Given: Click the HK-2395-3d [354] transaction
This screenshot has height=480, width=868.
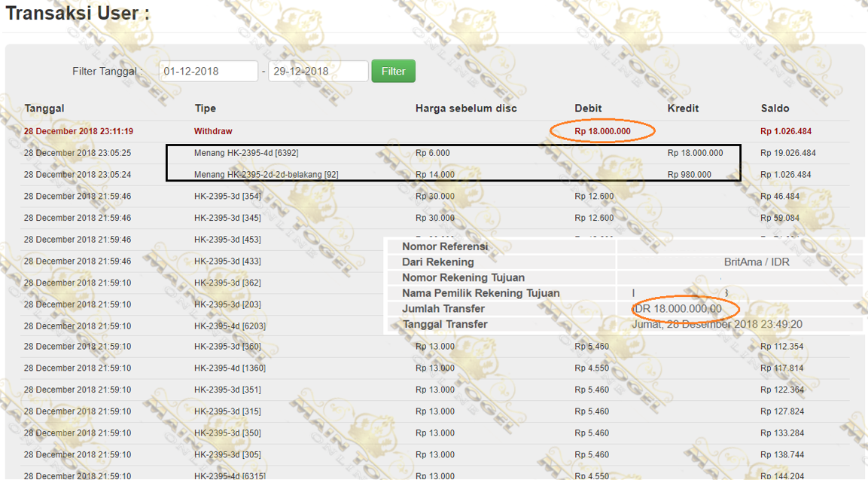Looking at the screenshot, I should (x=227, y=196).
